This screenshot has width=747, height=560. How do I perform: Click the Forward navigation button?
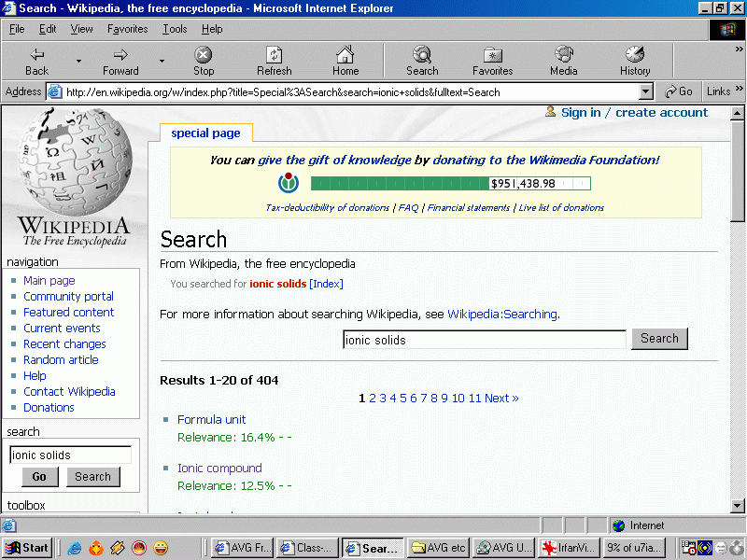[x=120, y=62]
